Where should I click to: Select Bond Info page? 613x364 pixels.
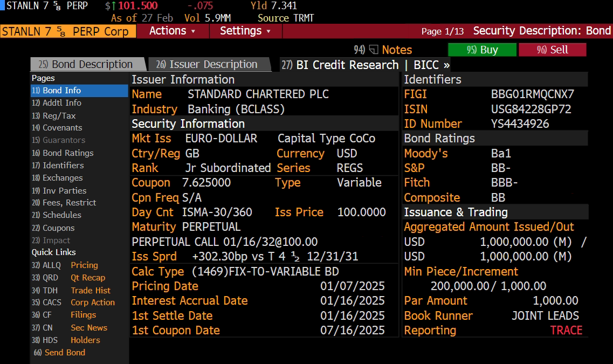click(x=79, y=90)
